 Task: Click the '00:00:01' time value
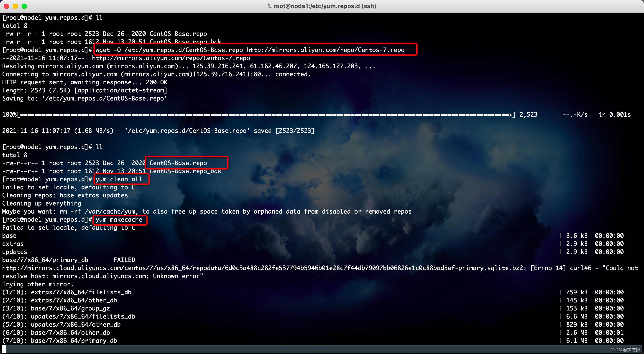609,332
